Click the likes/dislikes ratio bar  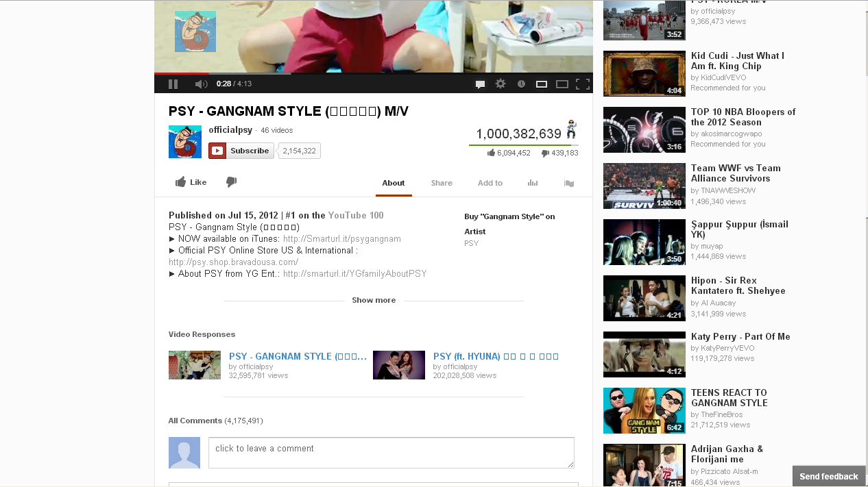524,145
